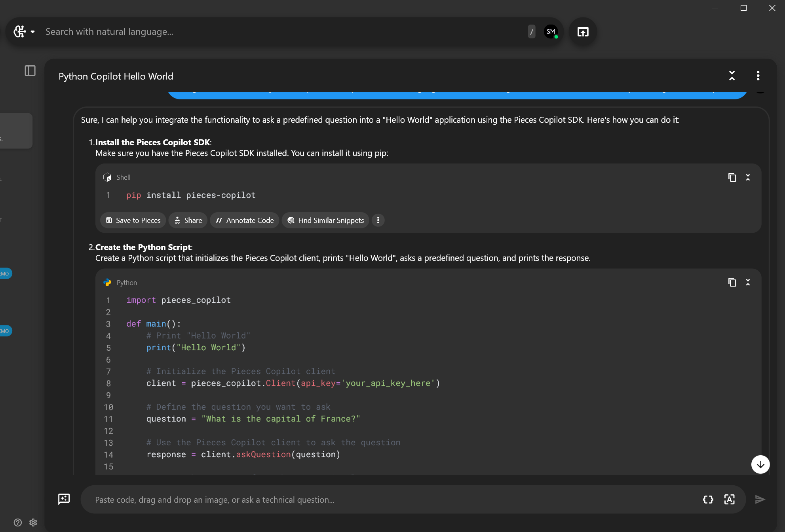785x532 pixels.
Task: Click the natural language search field
Action: click(x=277, y=32)
